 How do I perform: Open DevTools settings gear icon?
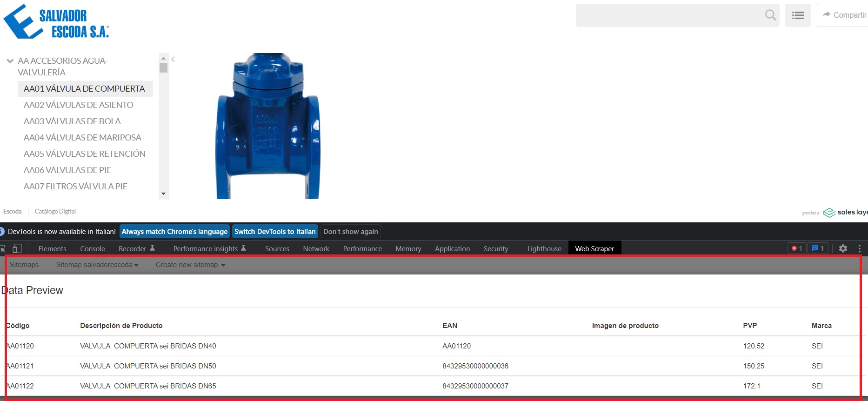(x=843, y=248)
